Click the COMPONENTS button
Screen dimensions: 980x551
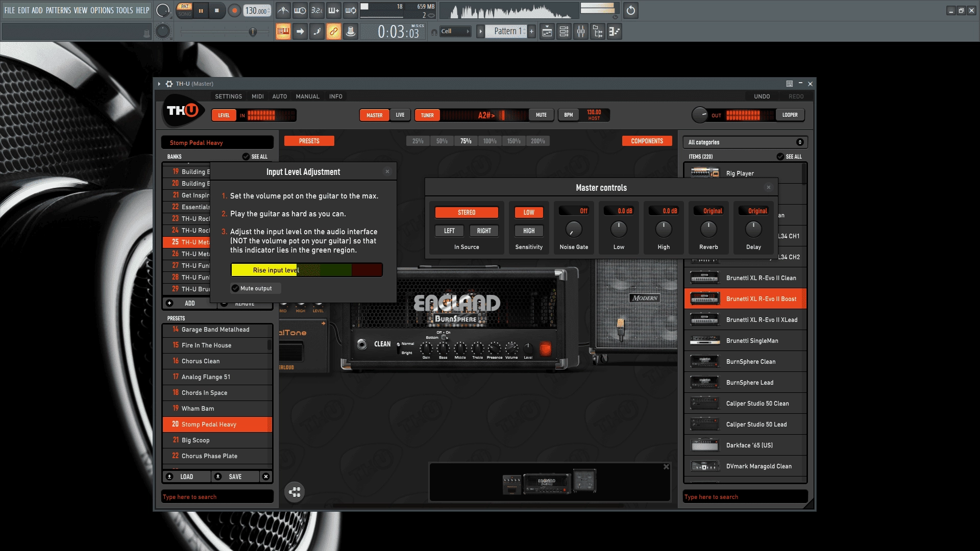[x=647, y=141]
